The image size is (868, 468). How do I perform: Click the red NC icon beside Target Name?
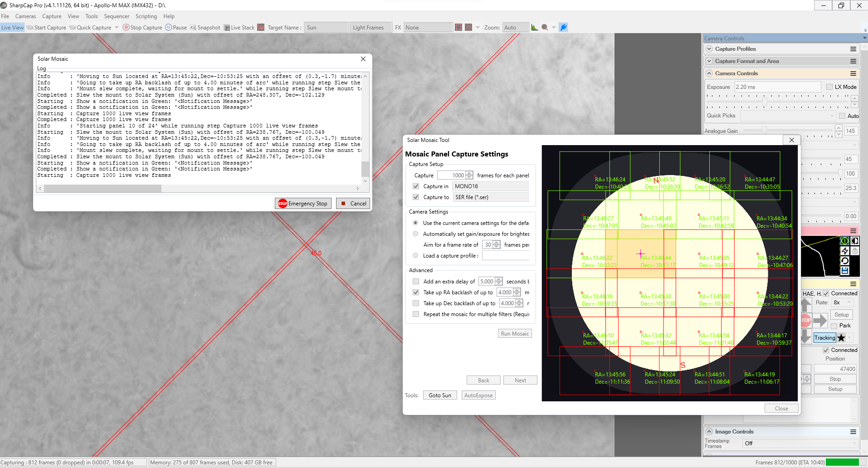tap(261, 27)
